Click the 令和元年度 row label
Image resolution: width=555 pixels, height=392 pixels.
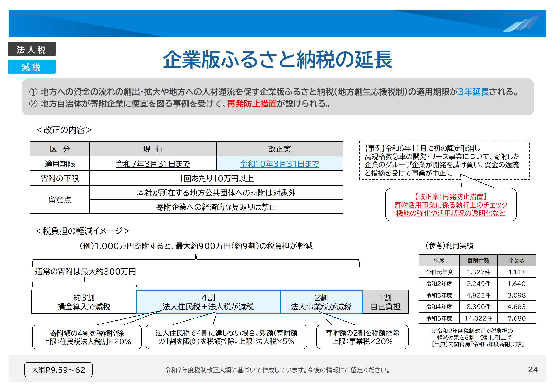click(x=439, y=272)
